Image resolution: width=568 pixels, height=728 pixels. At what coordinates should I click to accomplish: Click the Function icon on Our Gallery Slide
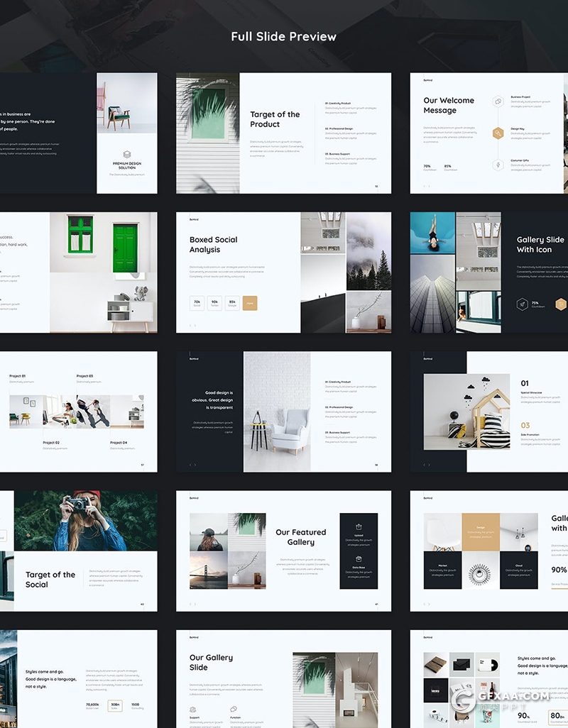(x=234, y=709)
